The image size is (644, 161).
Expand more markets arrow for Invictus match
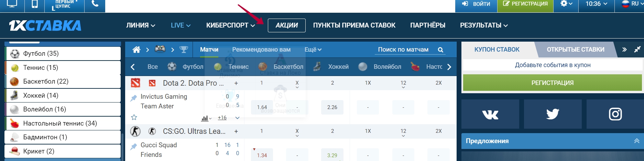pyautogui.click(x=237, y=118)
